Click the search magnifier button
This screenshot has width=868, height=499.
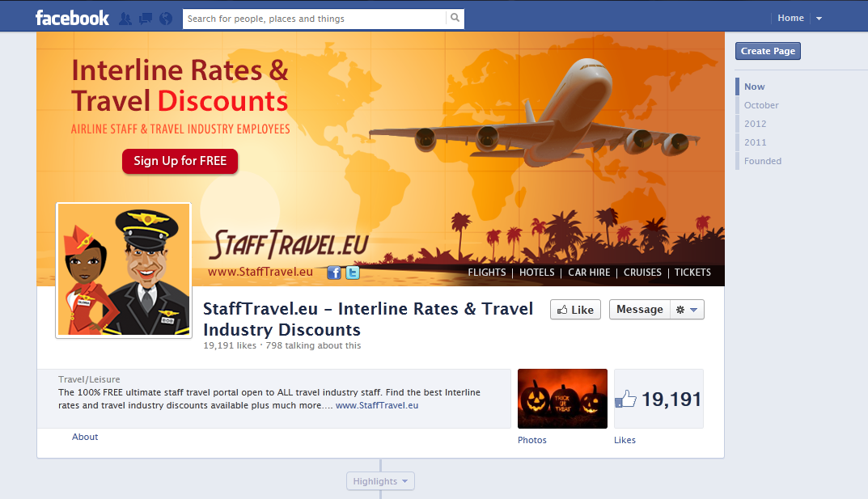click(455, 19)
